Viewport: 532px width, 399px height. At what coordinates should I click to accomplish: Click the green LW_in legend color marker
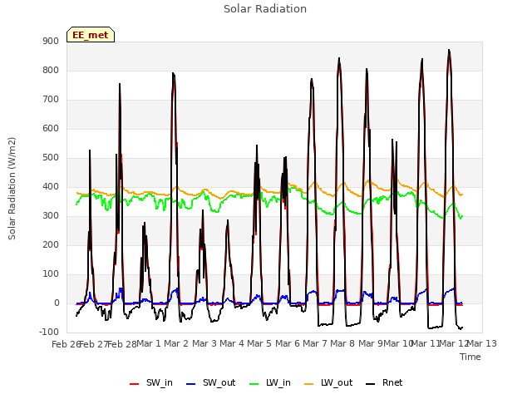coord(254,384)
